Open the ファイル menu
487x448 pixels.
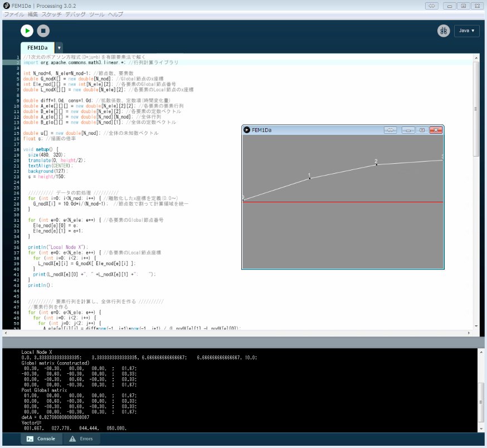(14, 14)
